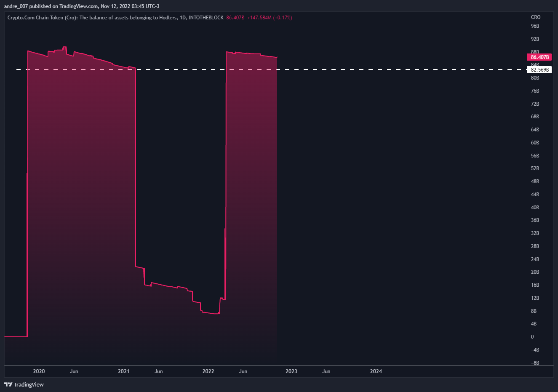Click the 80B tick on price axis

pyautogui.click(x=535, y=78)
